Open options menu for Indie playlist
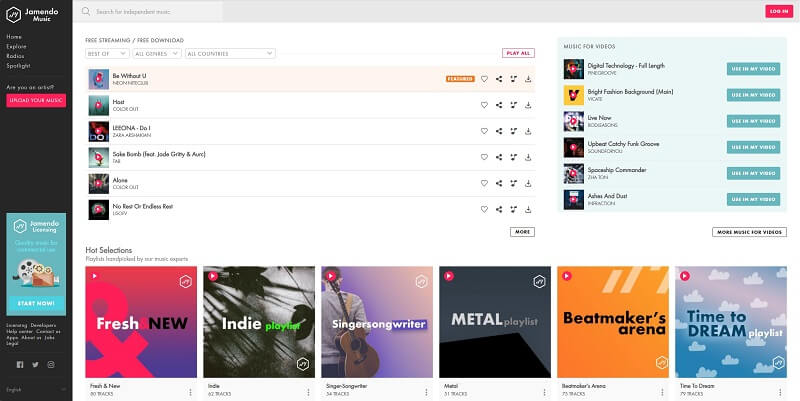The width and height of the screenshot is (800, 401). coord(308,392)
